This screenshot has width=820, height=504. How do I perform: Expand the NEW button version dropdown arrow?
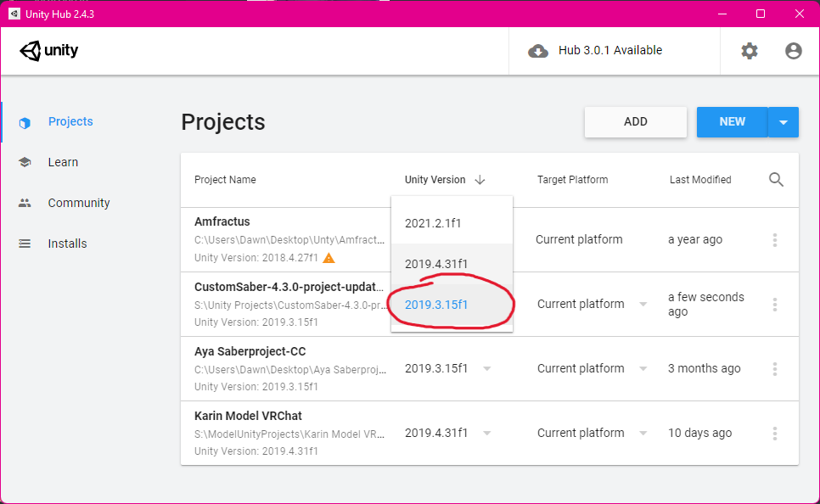point(783,121)
